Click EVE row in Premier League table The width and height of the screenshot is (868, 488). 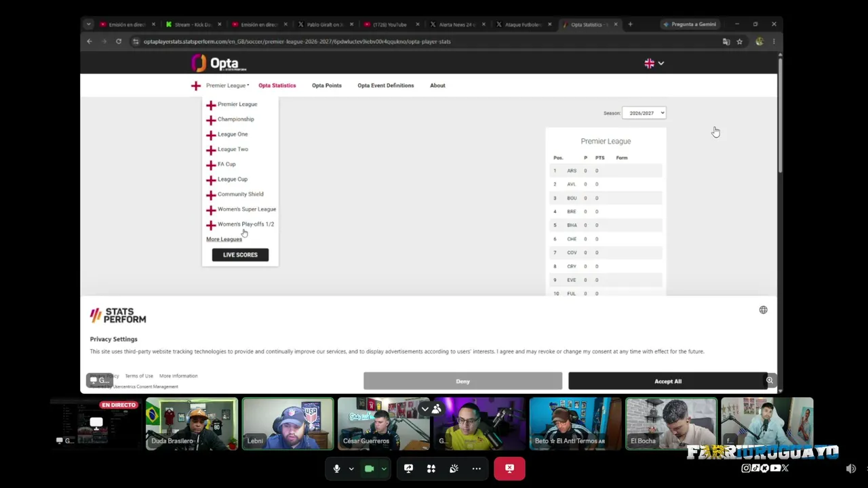click(606, 280)
